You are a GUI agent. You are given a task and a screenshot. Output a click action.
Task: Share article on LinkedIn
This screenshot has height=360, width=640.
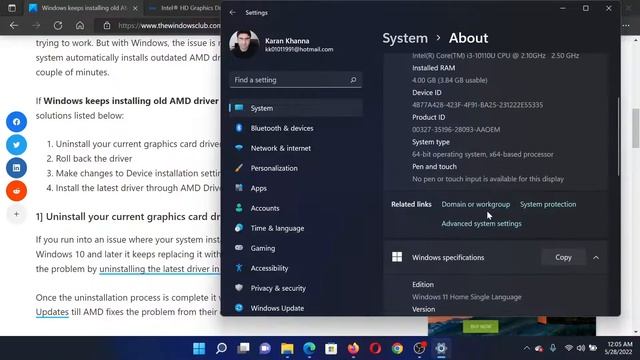(x=16, y=168)
